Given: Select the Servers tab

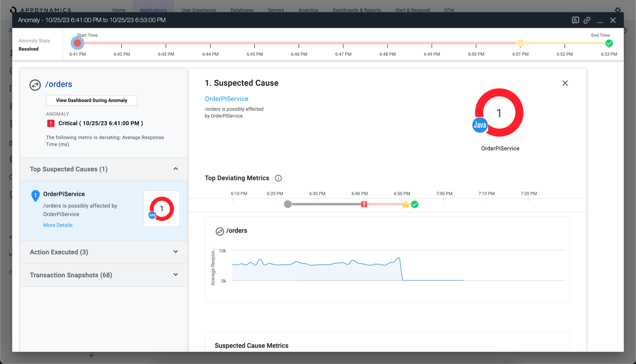Looking at the screenshot, I should pos(276,10).
